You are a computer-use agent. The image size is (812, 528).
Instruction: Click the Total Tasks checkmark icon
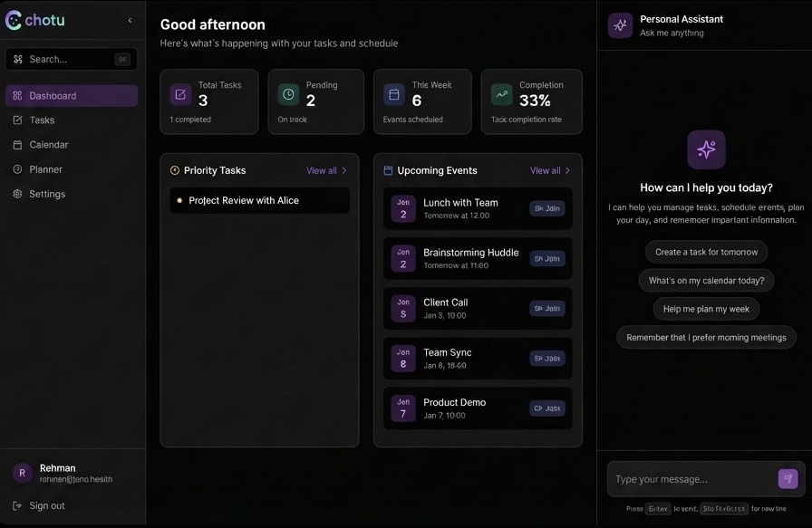179,93
